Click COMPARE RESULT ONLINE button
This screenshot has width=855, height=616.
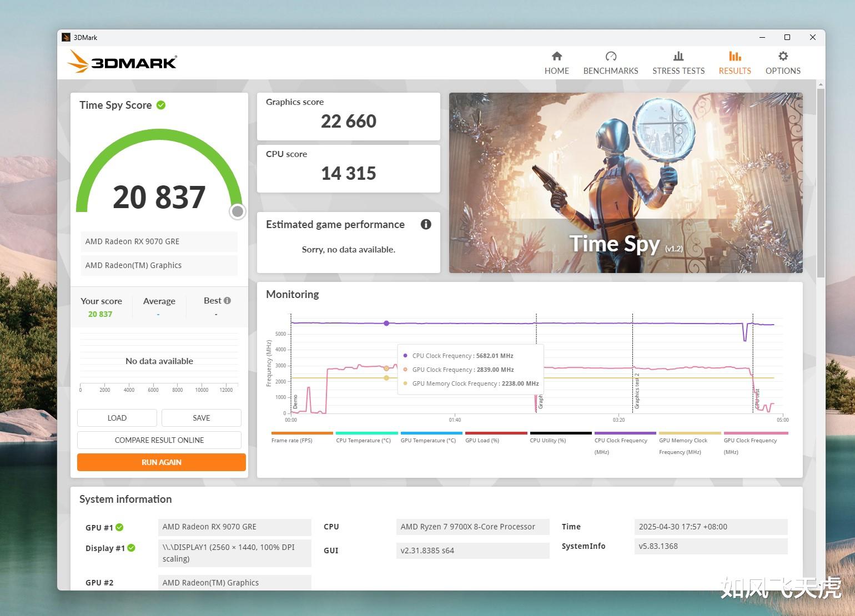click(x=159, y=440)
